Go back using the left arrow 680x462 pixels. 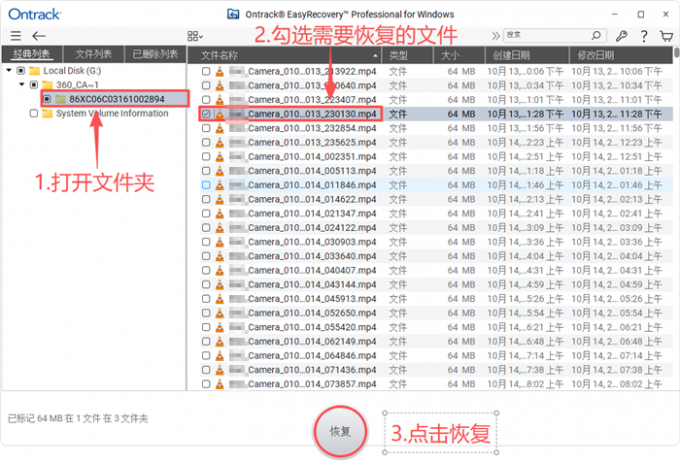40,36
